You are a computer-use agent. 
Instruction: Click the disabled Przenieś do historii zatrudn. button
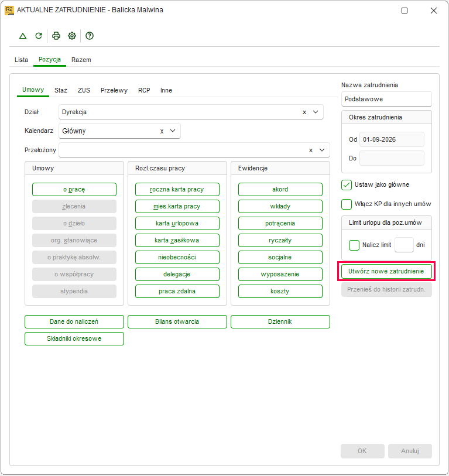386,290
